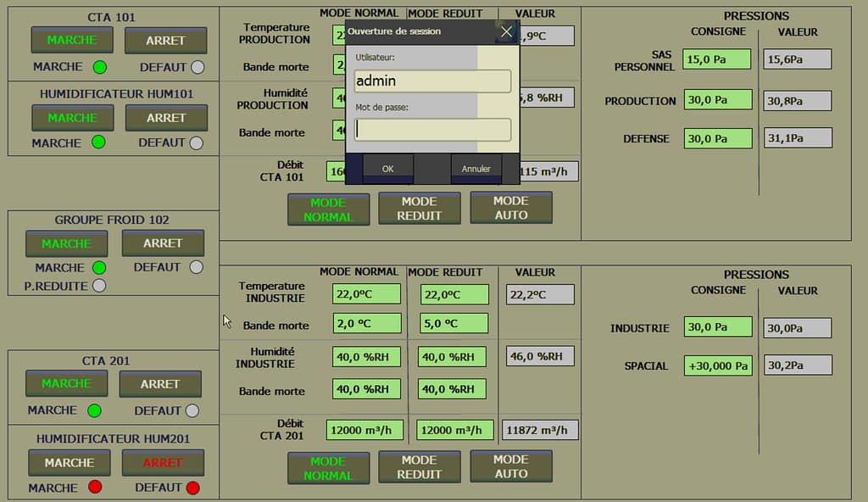This screenshot has height=502, width=868.
Task: Click the red DEFAUT indicator of HUM201
Action: click(x=192, y=488)
